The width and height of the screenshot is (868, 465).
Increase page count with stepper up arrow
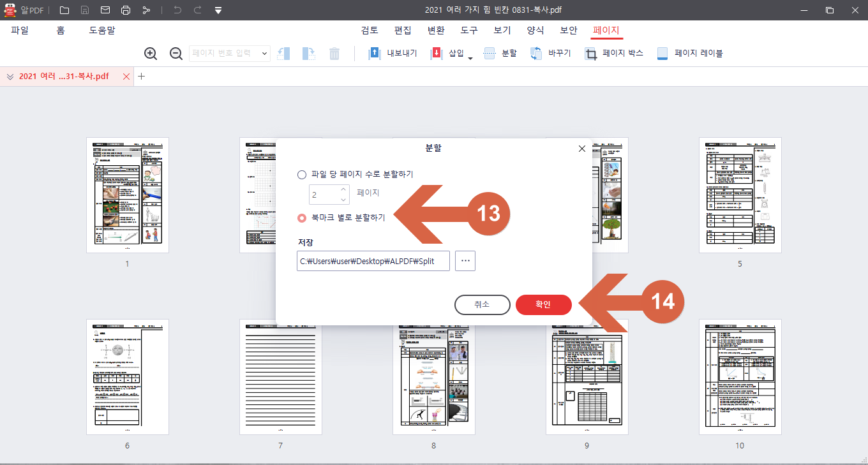coord(345,190)
